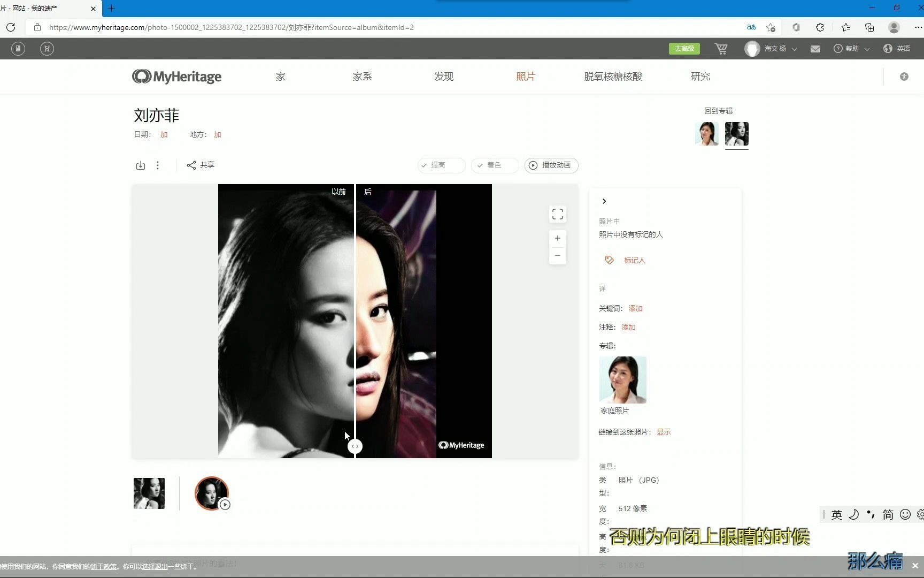Click the green 去高级 upgrade button
The image size is (924, 578).
click(684, 49)
